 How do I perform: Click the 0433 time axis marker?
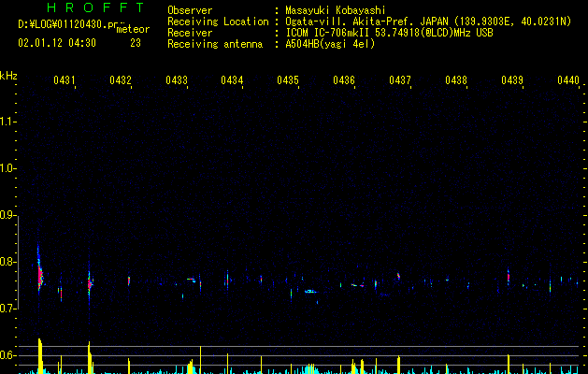point(177,79)
